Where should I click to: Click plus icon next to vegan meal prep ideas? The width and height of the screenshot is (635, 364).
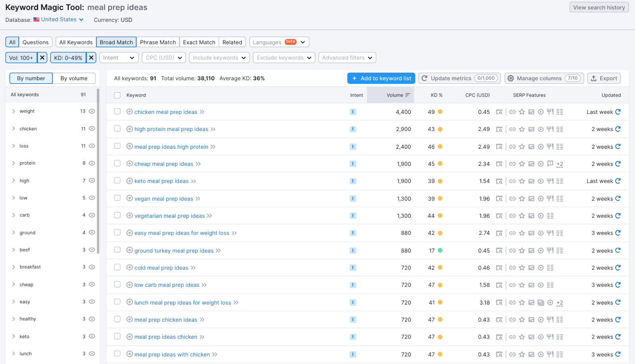[129, 198]
